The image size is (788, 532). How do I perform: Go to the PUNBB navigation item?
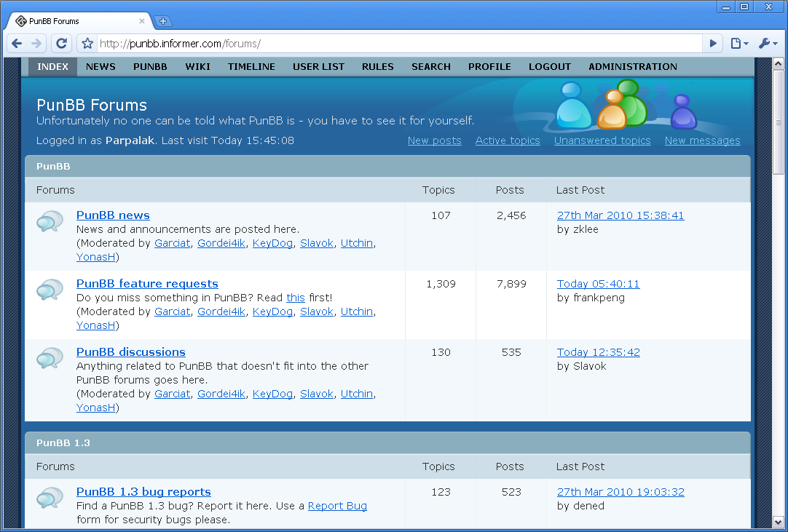click(x=150, y=67)
